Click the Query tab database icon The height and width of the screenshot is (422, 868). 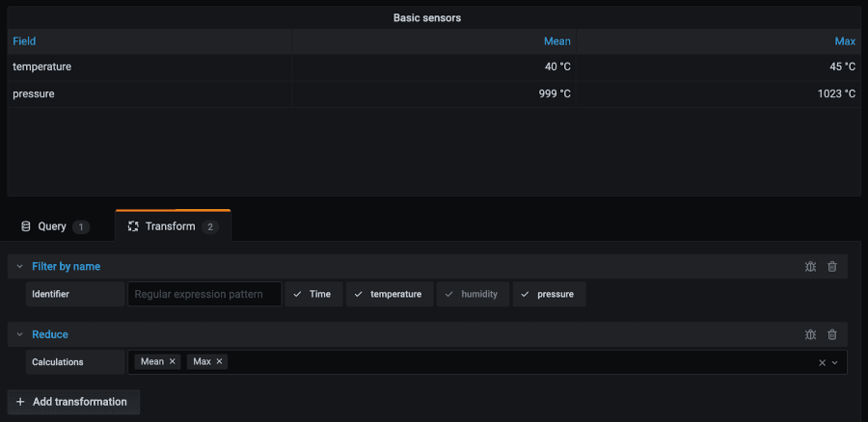pyautogui.click(x=25, y=226)
